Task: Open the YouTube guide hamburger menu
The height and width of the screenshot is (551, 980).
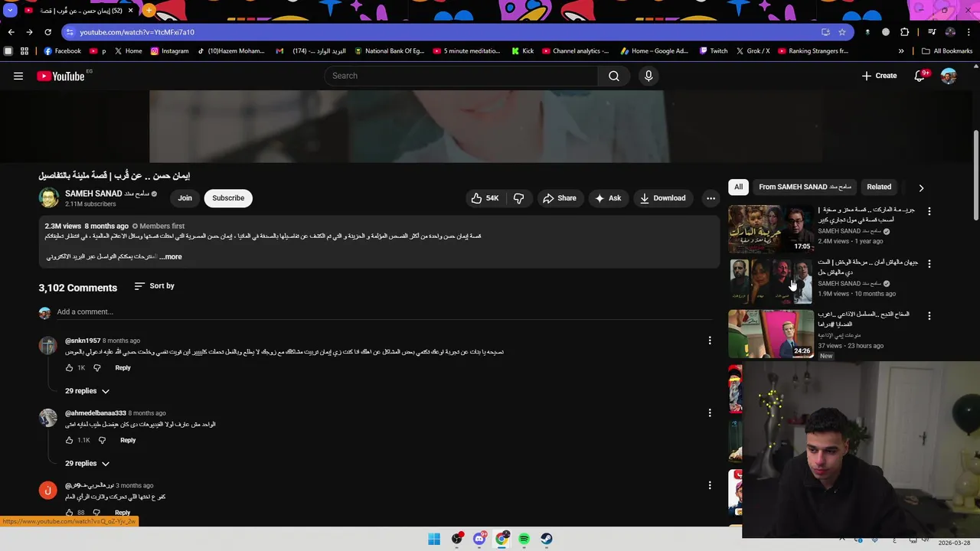Action: click(18, 76)
